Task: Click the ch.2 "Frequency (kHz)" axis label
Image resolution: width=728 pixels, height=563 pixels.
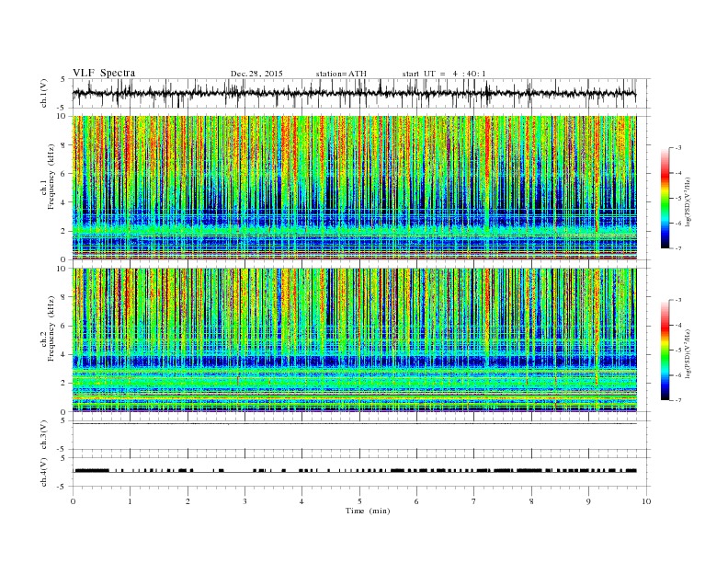Action: point(52,329)
